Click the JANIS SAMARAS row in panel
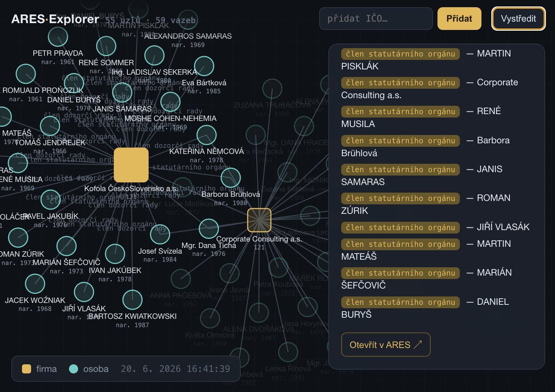The width and height of the screenshot is (555, 392). [x=437, y=176]
